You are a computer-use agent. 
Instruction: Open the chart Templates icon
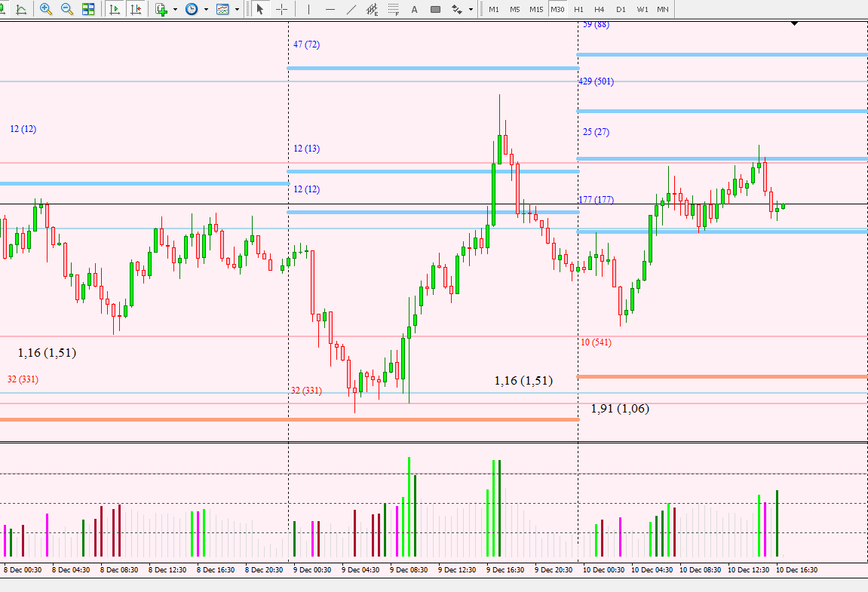[222, 9]
